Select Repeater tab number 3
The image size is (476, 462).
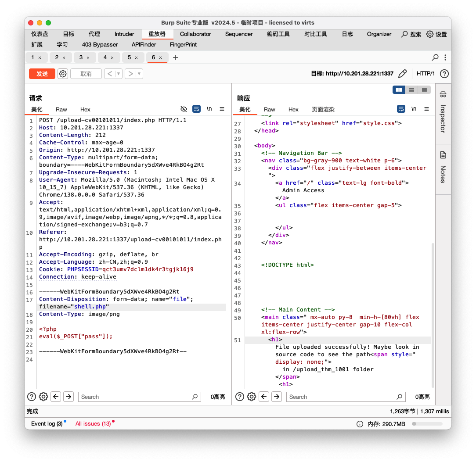81,57
